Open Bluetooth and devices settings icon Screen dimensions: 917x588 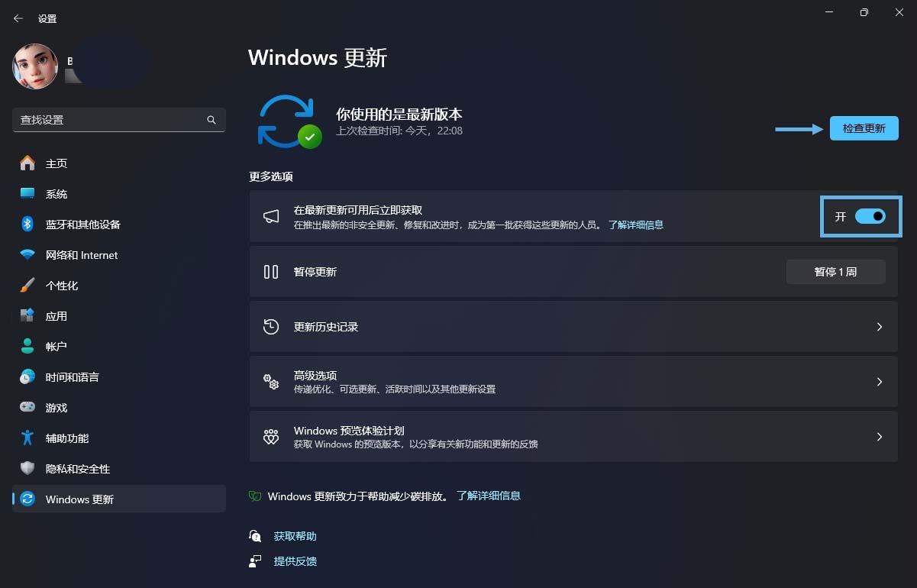(x=26, y=224)
